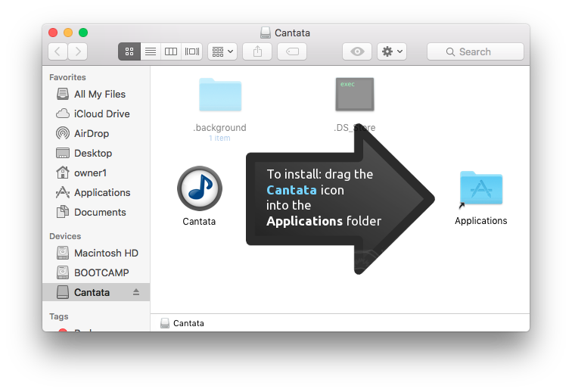Click the Favorites section header
The height and width of the screenshot is (392, 572).
[x=67, y=77]
